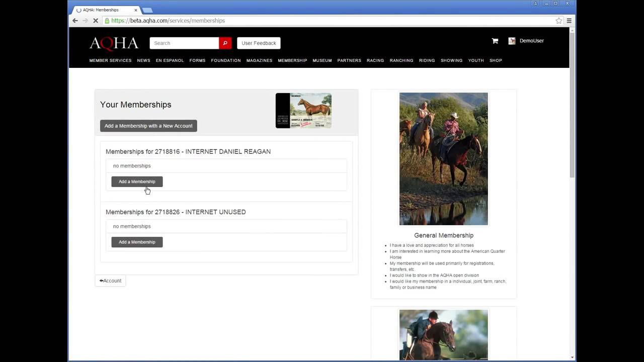Go back via the Account button
Image resolution: width=644 pixels, height=362 pixels.
pos(110,281)
